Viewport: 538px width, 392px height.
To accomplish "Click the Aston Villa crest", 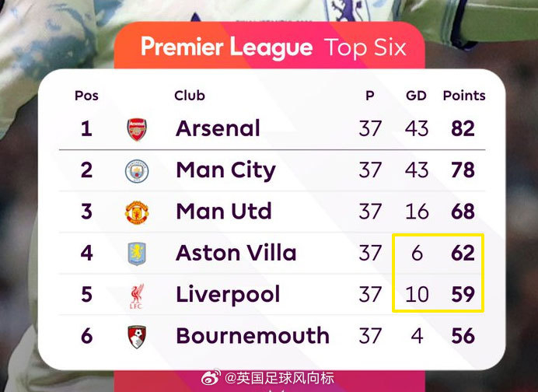I will (x=137, y=254).
